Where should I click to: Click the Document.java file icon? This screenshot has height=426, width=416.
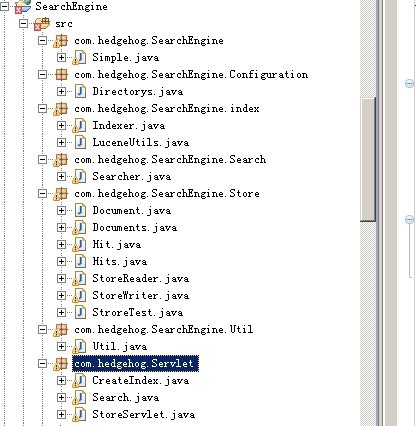point(80,211)
